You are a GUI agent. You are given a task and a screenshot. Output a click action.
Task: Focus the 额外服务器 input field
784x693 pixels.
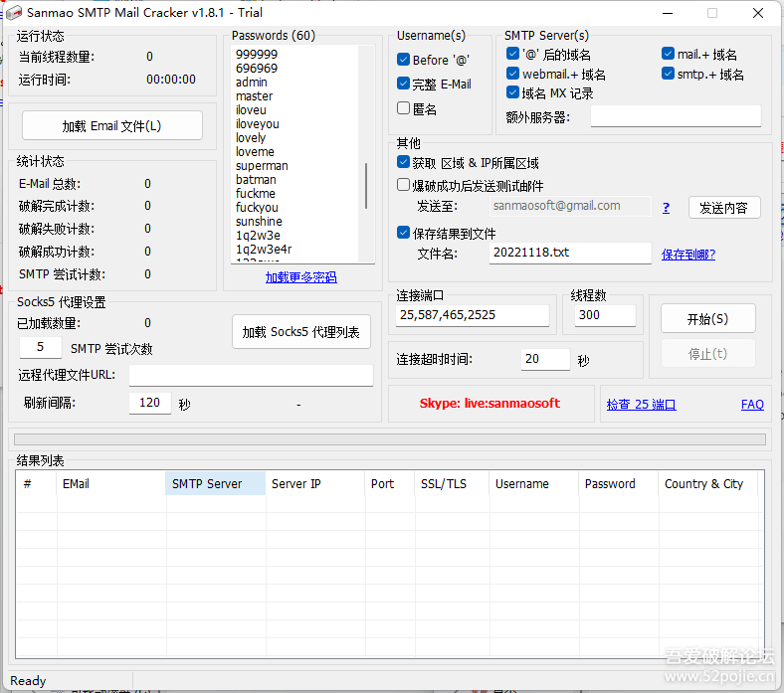point(676,117)
